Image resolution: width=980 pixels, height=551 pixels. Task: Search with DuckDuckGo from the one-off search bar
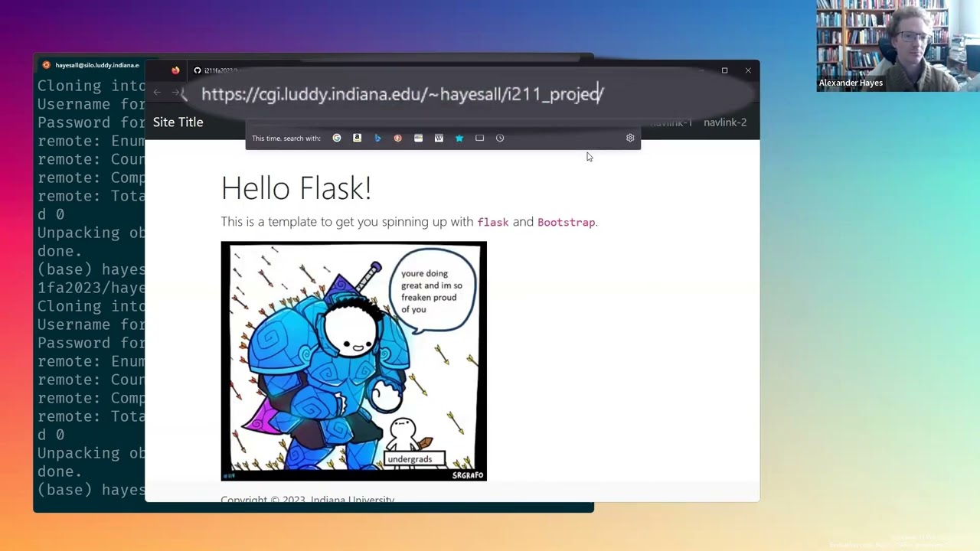(x=397, y=138)
